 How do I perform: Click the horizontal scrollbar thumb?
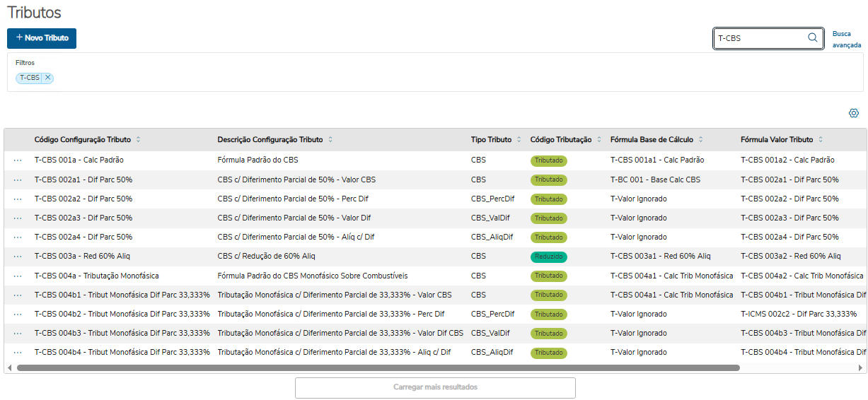click(378, 368)
